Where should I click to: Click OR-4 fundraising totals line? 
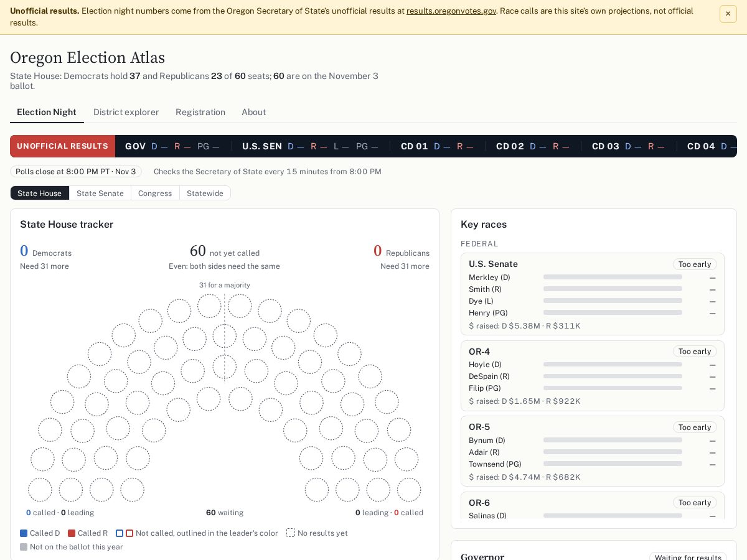525,401
